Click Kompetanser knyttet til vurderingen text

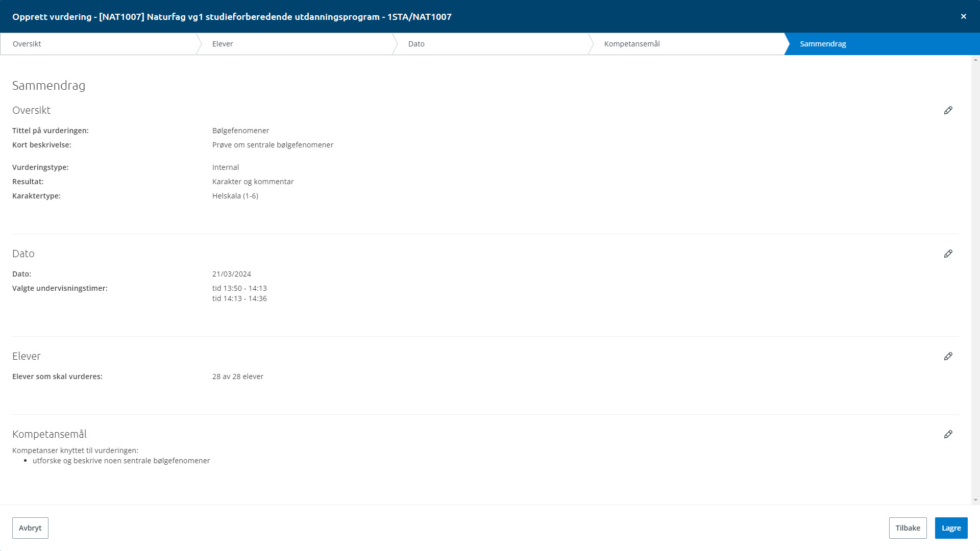75,450
